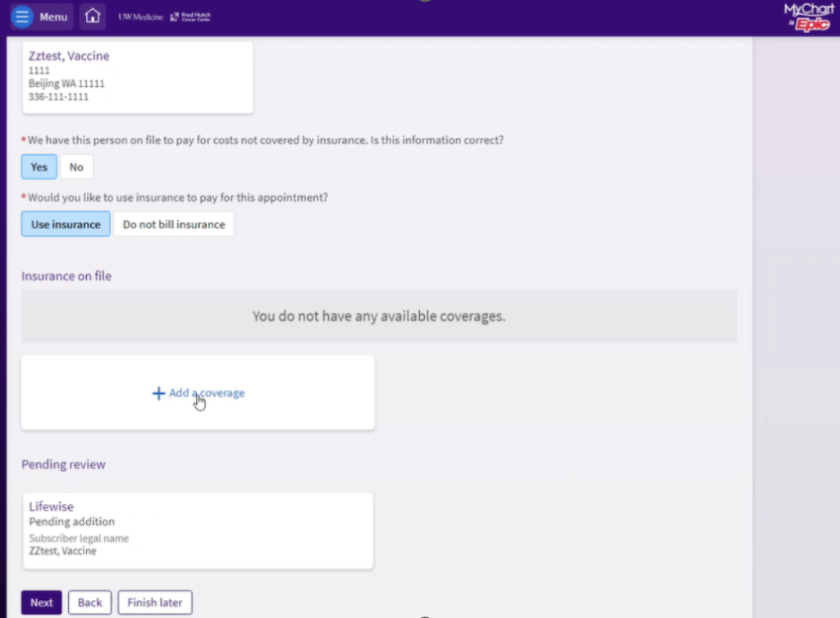Open the Menu text label
The width and height of the screenshot is (840, 618).
(x=53, y=16)
